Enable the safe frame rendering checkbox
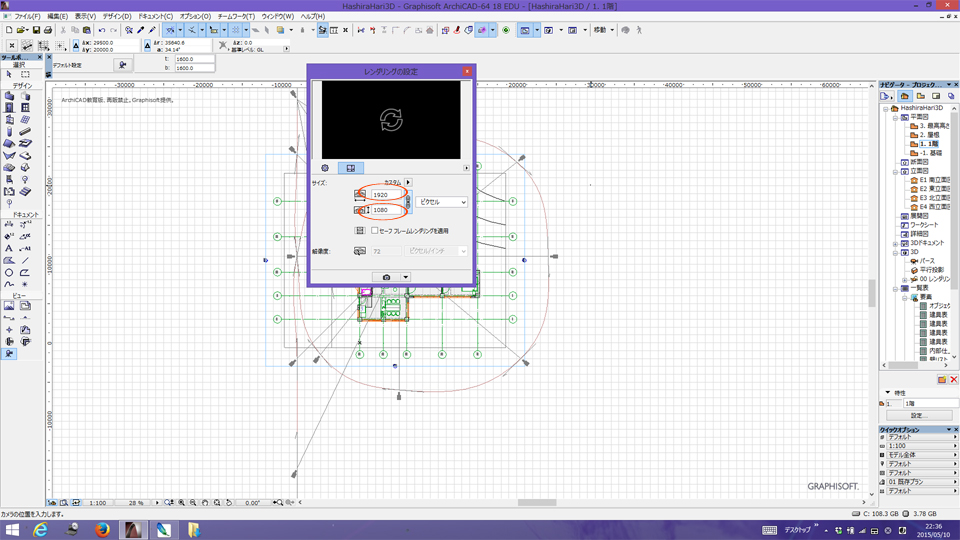960x540 pixels. (375, 231)
